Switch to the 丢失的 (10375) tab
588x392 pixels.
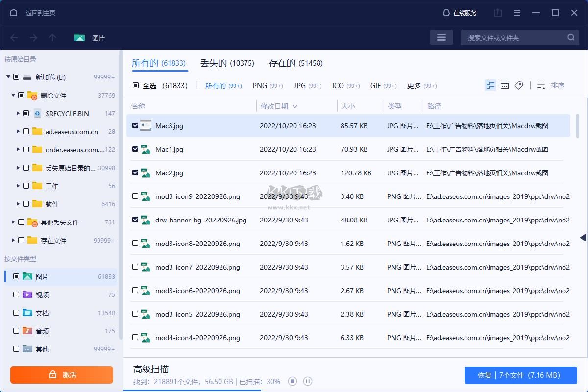click(x=227, y=63)
